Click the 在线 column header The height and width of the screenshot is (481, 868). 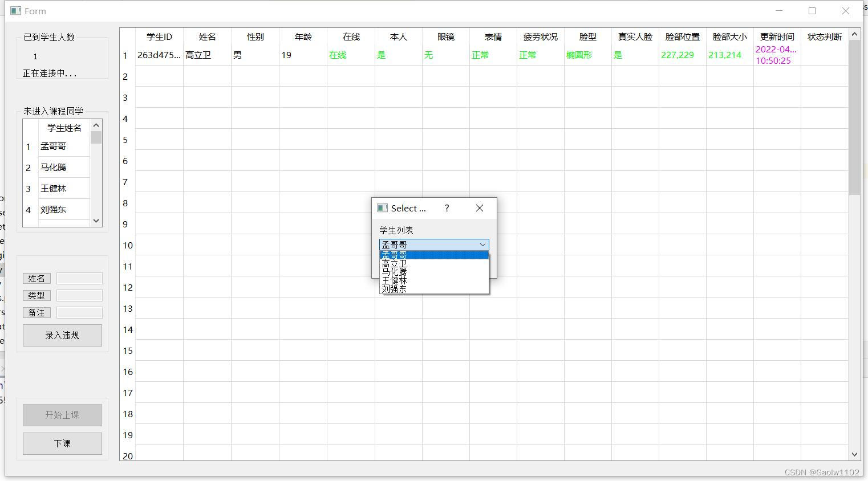coord(351,36)
